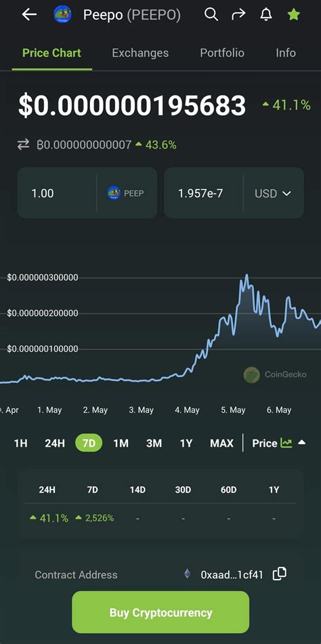Tap the share arrow icon

click(x=238, y=15)
